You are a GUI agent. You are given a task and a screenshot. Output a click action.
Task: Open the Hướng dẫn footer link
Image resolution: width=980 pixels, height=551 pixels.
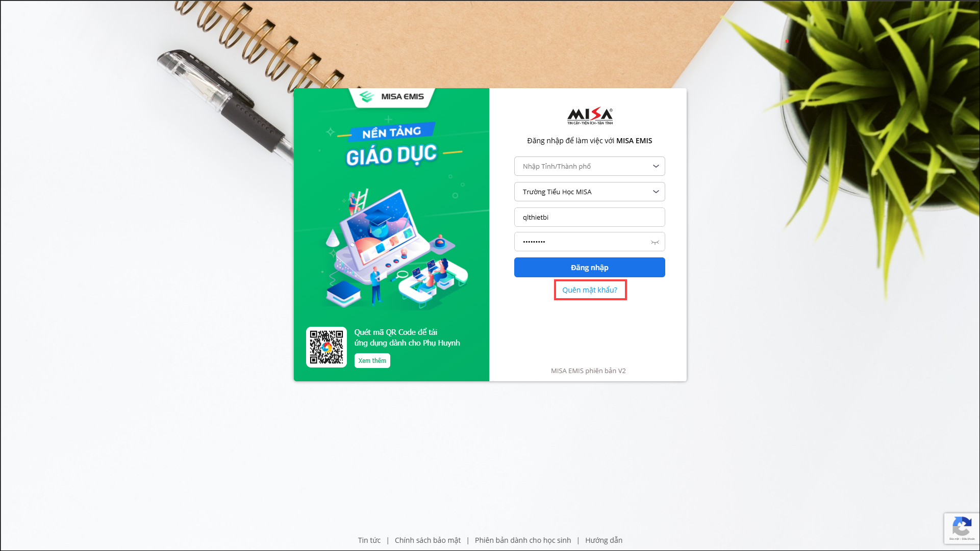[604, 540]
